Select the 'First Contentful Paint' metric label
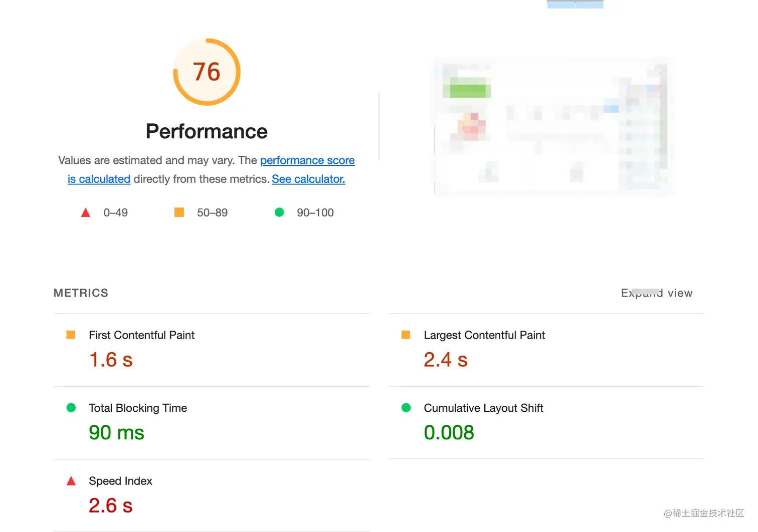758x532 pixels. click(142, 335)
